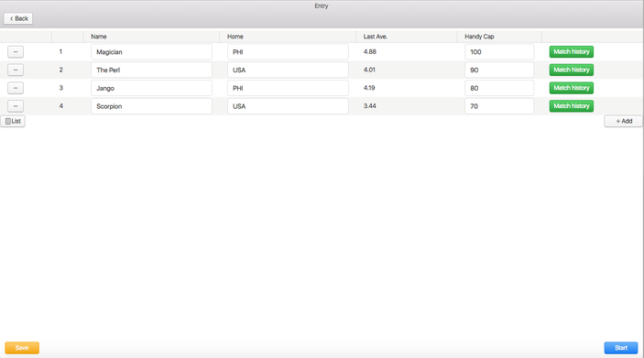Click the Last Ave. column header
The image size is (644, 358).
375,37
